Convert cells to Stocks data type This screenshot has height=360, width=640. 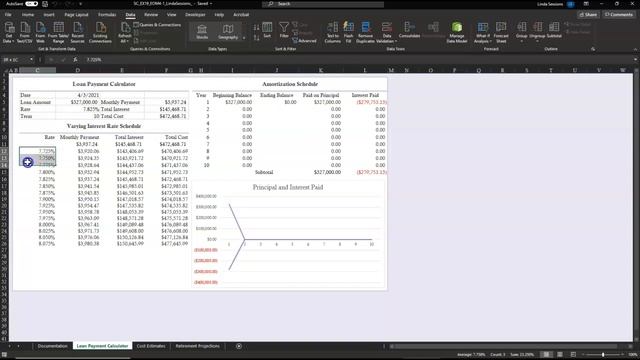202,32
